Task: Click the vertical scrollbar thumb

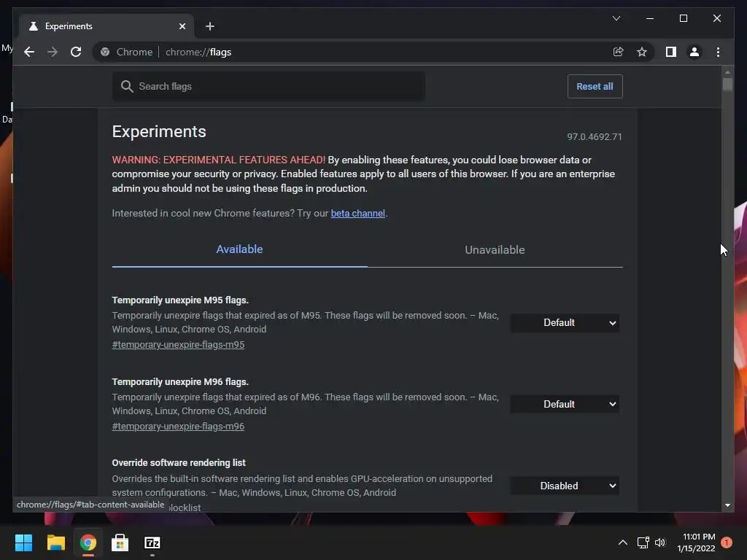Action: [727, 85]
